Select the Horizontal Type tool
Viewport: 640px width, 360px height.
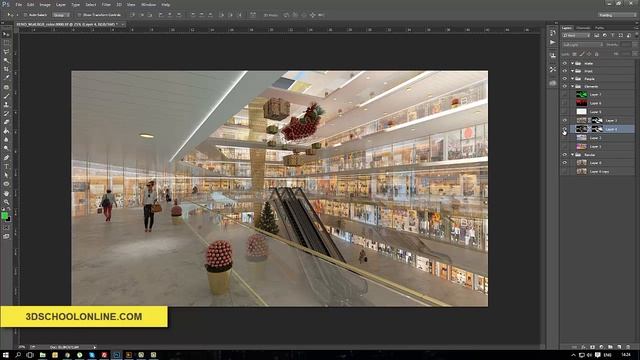point(6,167)
